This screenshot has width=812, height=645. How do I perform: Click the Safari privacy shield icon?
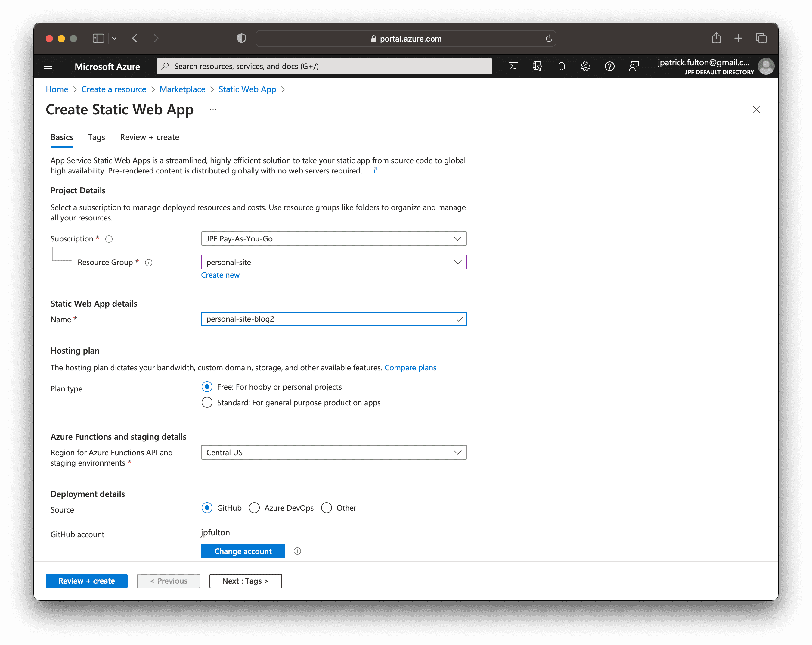tap(241, 39)
